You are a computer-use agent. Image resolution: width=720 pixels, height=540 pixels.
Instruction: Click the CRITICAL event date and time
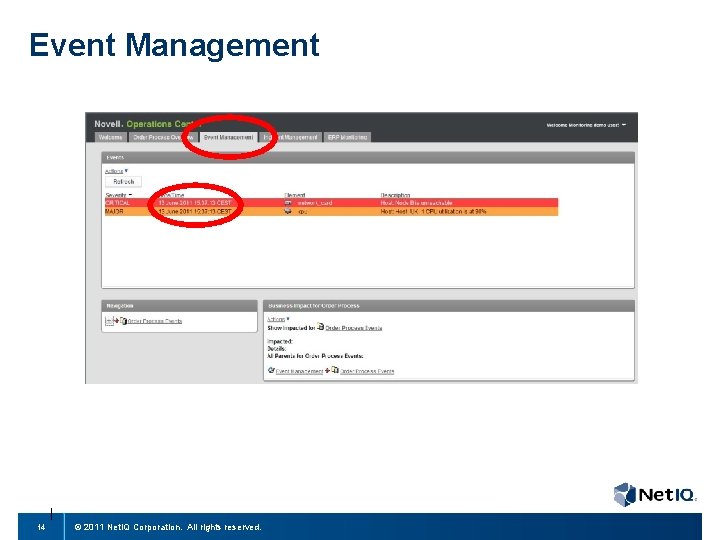pos(195,202)
